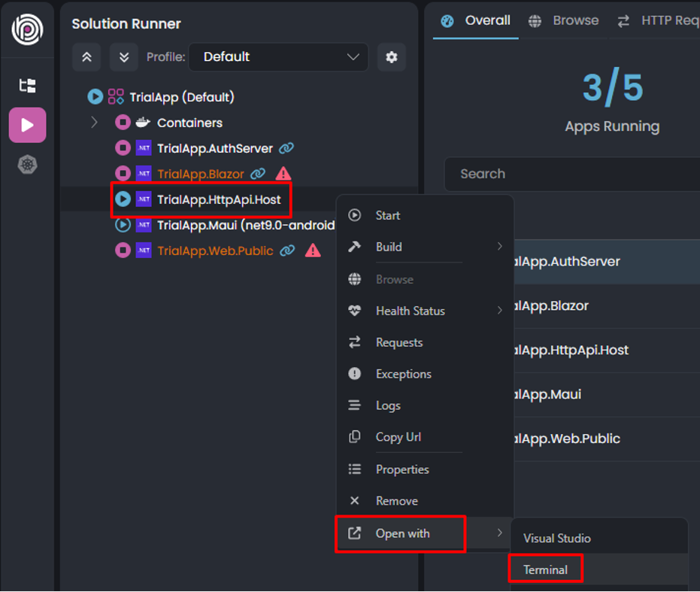Click the Solution Runner settings gear icon
The image size is (700, 592).
tap(391, 57)
